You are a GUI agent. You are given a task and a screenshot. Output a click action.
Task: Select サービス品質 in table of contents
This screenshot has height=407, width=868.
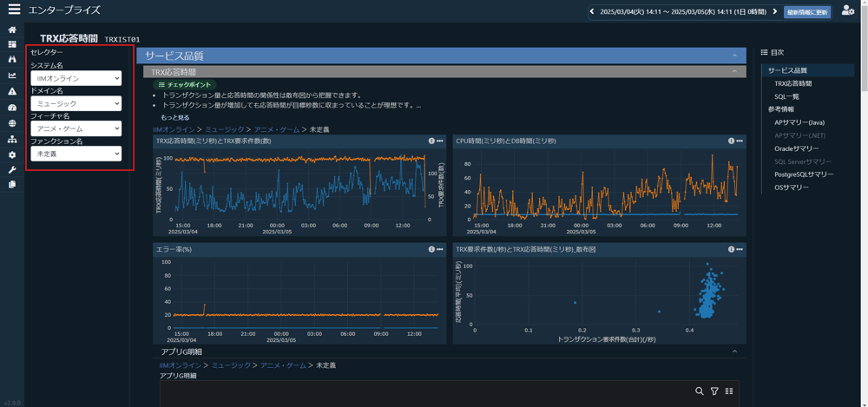787,70
